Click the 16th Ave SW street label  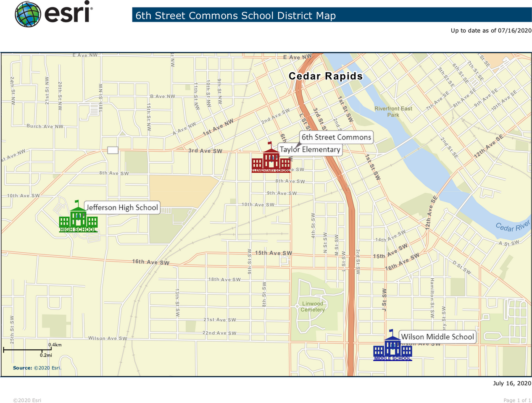[x=150, y=262]
